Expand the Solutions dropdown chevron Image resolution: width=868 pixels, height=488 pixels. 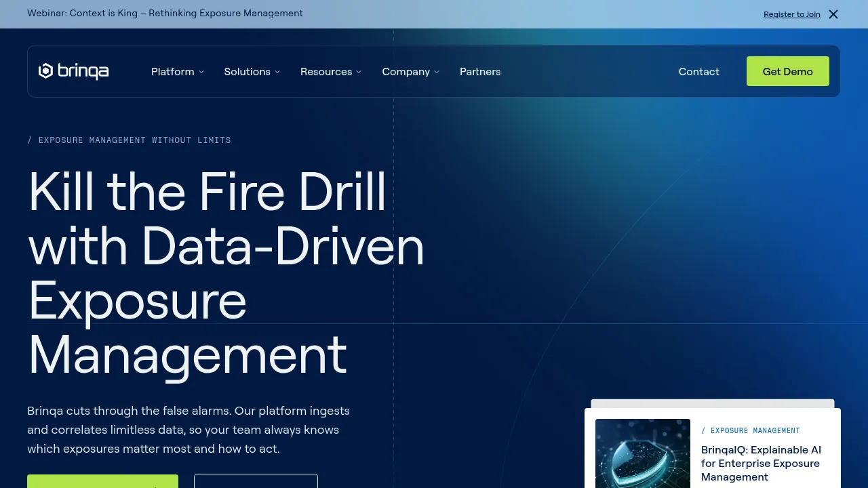point(277,72)
